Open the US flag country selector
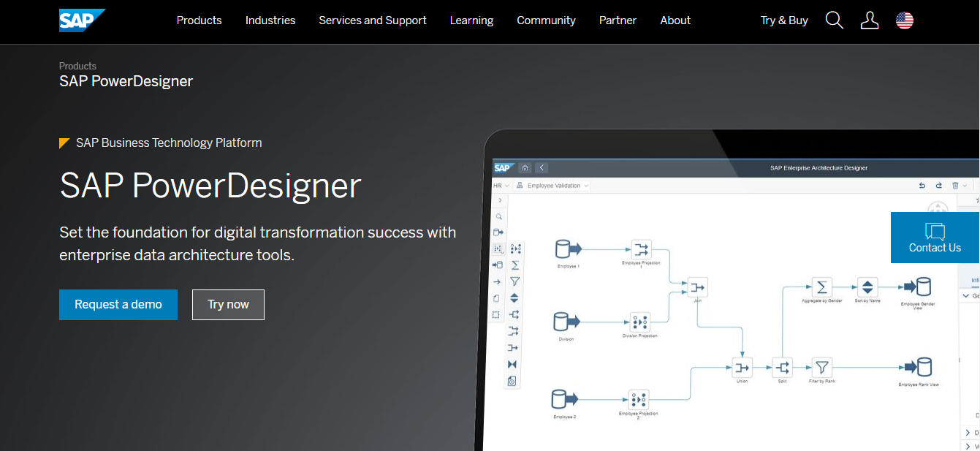The image size is (980, 451). [905, 20]
